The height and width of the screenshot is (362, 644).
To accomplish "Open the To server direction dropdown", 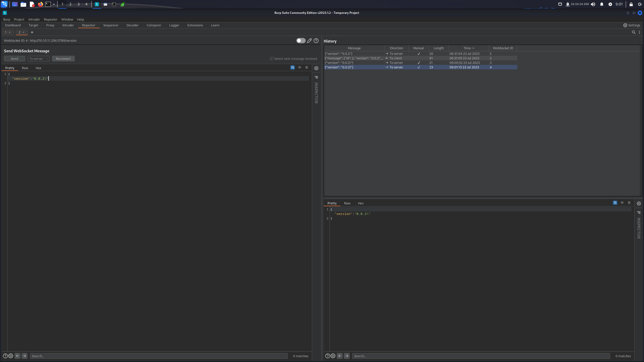I will coord(38,59).
